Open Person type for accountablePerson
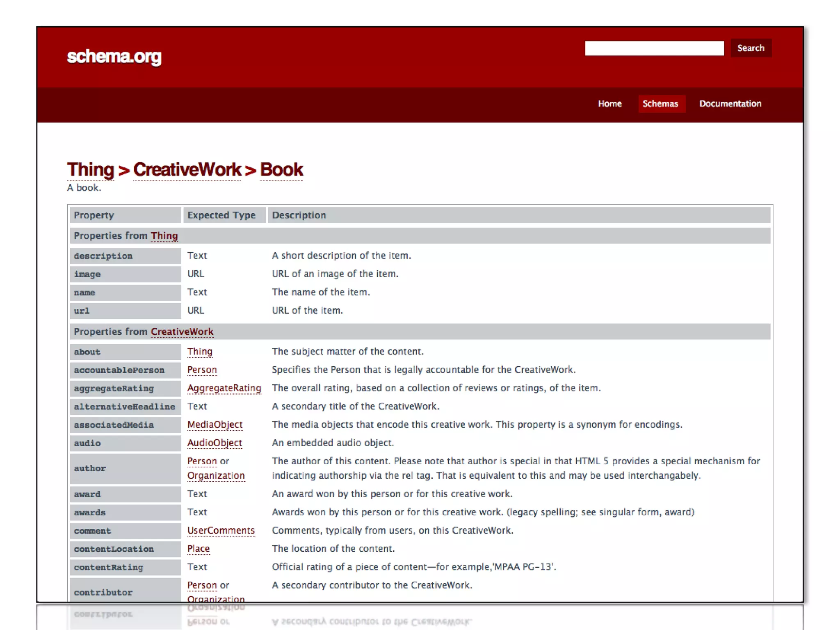Image resolution: width=840 pixels, height=630 pixels. pos(202,370)
